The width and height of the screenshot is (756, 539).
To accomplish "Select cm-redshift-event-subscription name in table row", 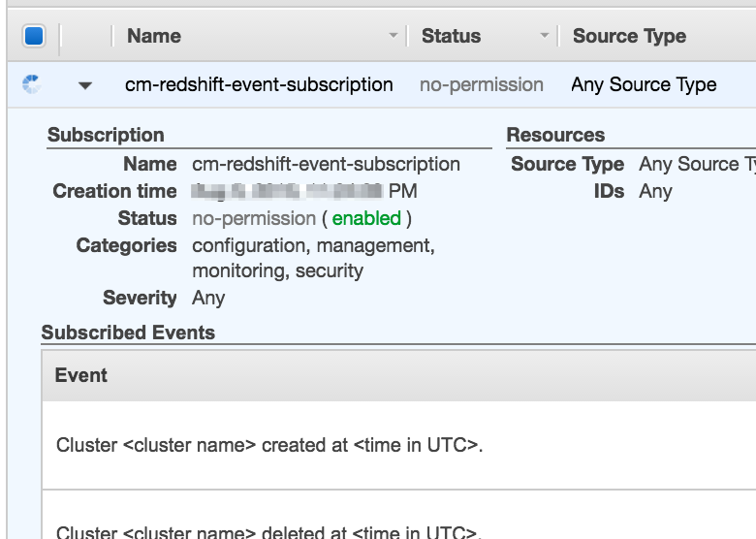I will [x=259, y=85].
